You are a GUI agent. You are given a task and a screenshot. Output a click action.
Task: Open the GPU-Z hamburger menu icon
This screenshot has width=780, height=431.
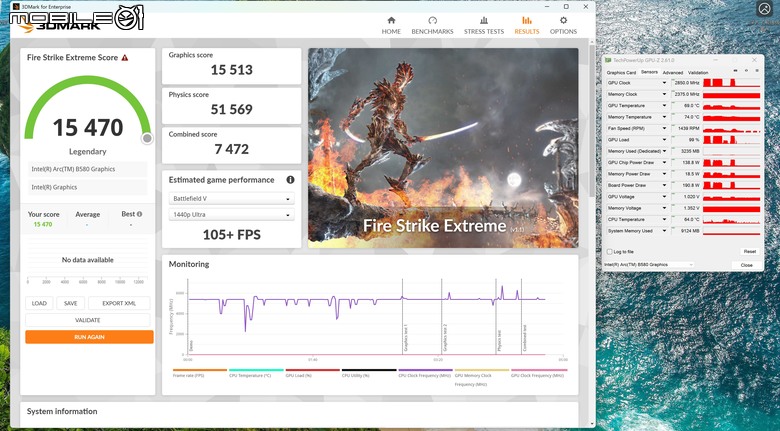[x=757, y=71]
